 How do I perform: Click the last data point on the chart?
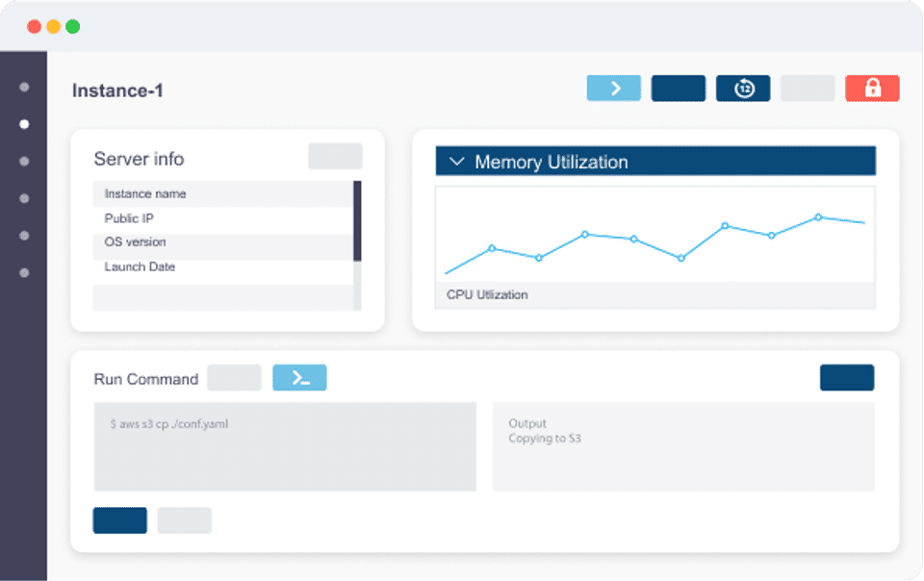(818, 217)
